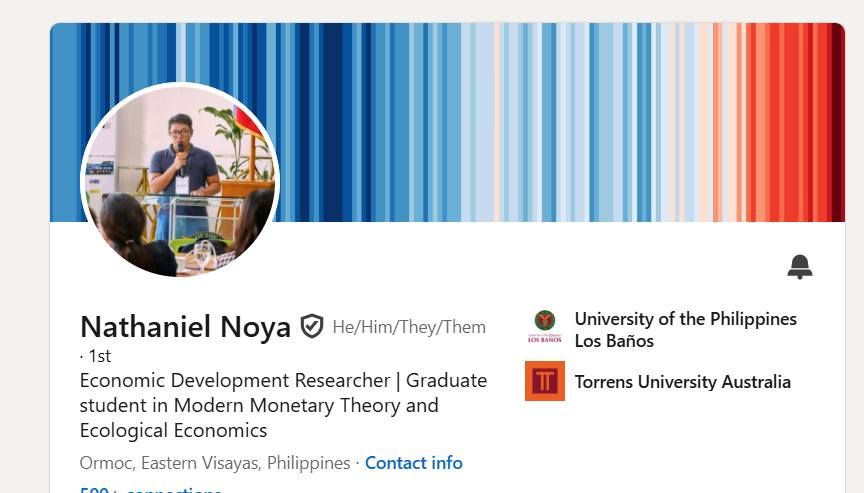Open Nathaniel Noya's circular profile photo
864x493 pixels.
[x=180, y=182]
